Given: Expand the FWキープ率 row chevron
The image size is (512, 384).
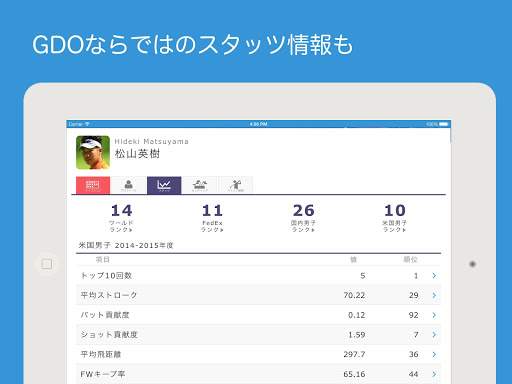Looking at the screenshot, I should tap(434, 374).
